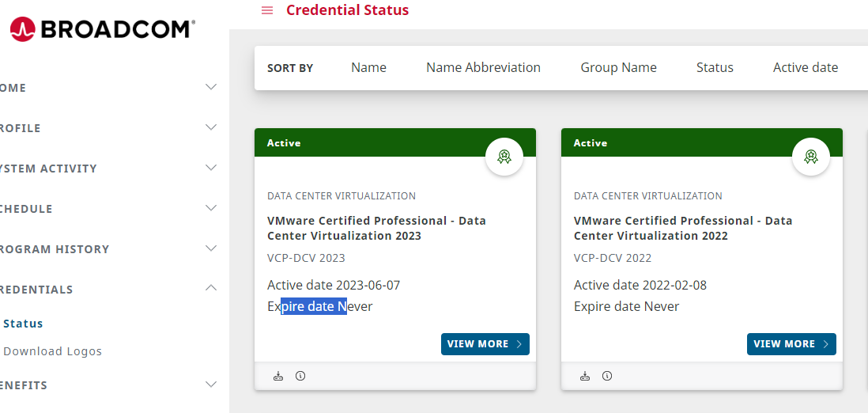This screenshot has width=868, height=413.
Task: Sort credentials by Status
Action: tap(715, 67)
